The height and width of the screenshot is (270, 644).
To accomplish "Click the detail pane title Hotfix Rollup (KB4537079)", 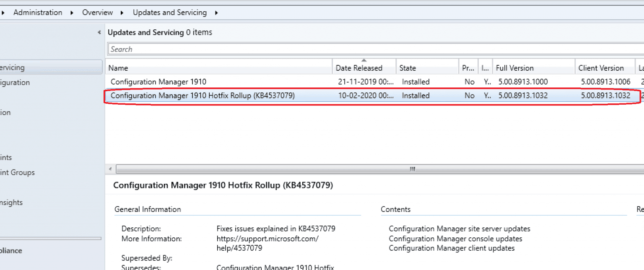I will (223, 185).
